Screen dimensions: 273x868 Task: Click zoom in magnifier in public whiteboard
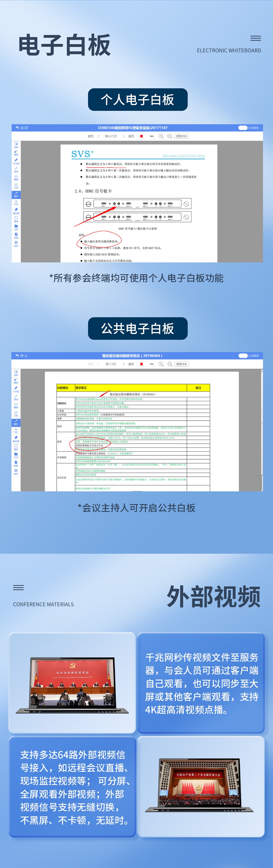tap(161, 364)
